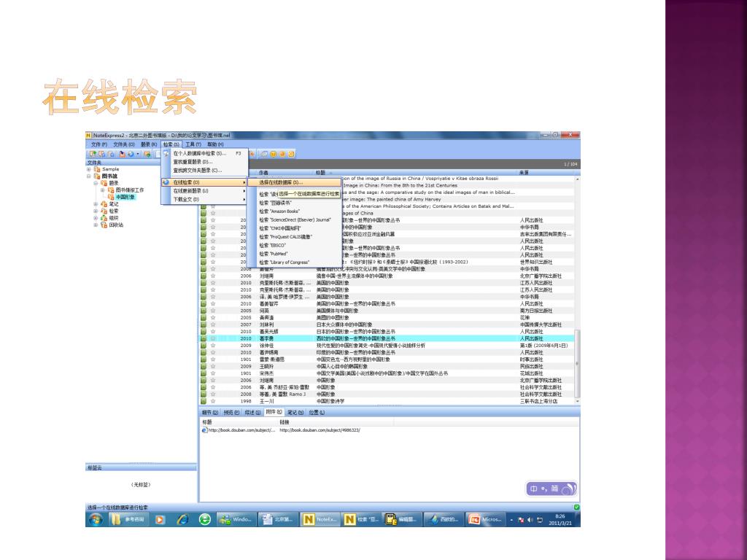Open Internet Explorer from the taskbar
This screenshot has width=747, height=560.
pyautogui.click(x=182, y=519)
